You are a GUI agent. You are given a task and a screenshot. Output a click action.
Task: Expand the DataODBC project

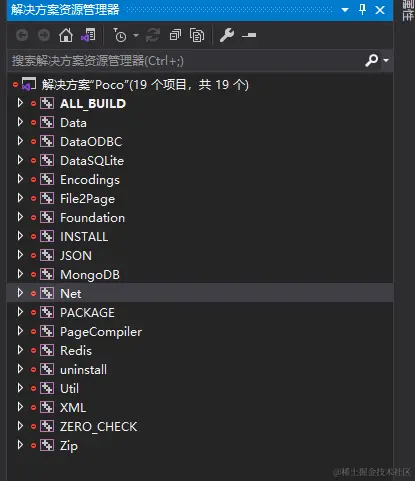[20, 141]
